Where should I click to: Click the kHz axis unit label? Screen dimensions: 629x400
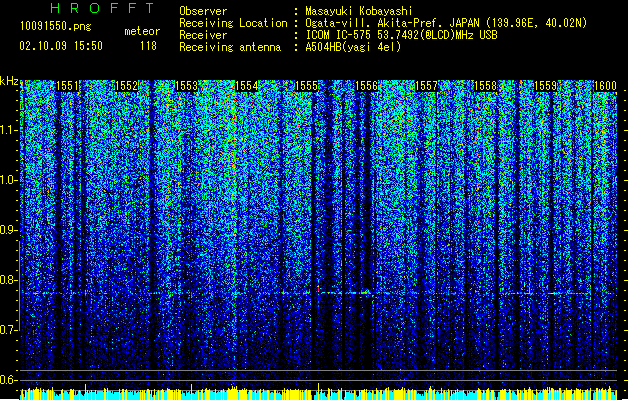(x=9, y=81)
